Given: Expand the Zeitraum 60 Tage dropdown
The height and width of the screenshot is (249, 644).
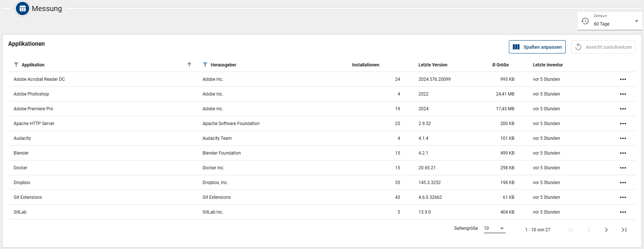Looking at the screenshot, I should [x=636, y=21].
